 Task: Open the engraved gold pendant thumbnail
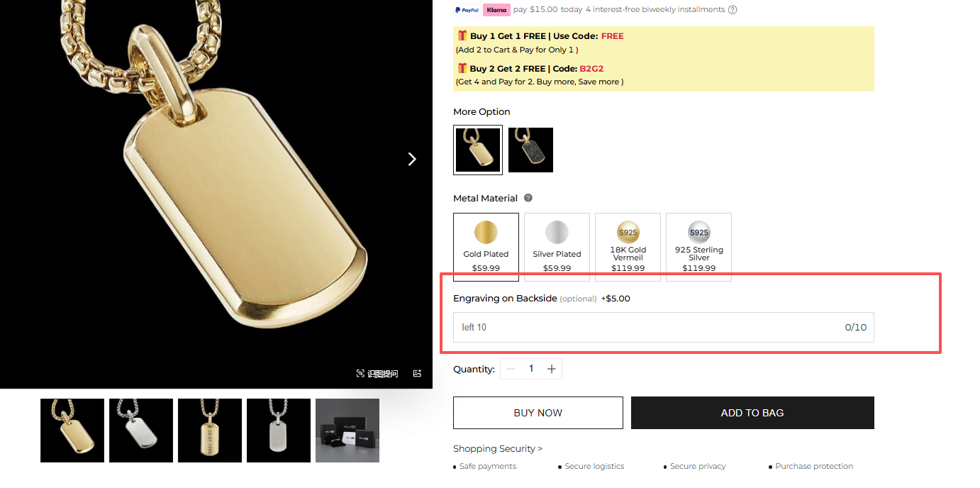pyautogui.click(x=210, y=431)
